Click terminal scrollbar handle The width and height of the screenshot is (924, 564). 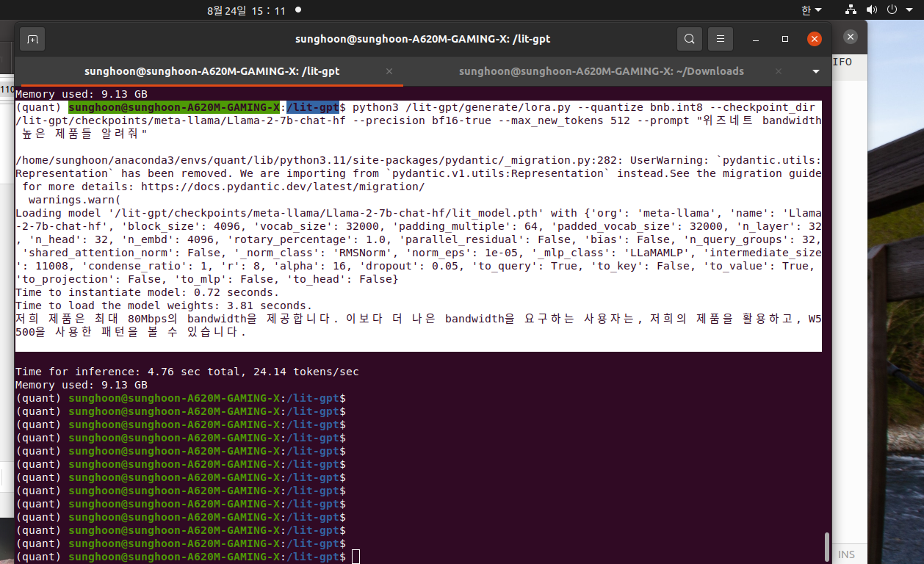[827, 547]
